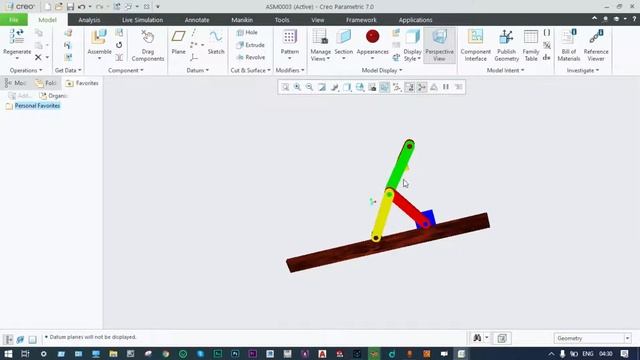This screenshot has width=640, height=360.
Task: Switch to the Applications tab
Action: pyautogui.click(x=415, y=20)
